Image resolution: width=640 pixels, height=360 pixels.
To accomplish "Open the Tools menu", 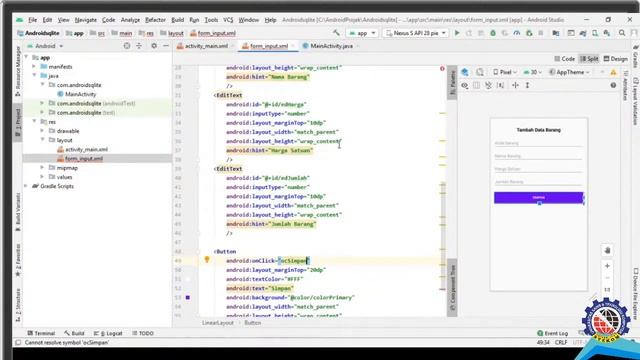I will click(211, 20).
